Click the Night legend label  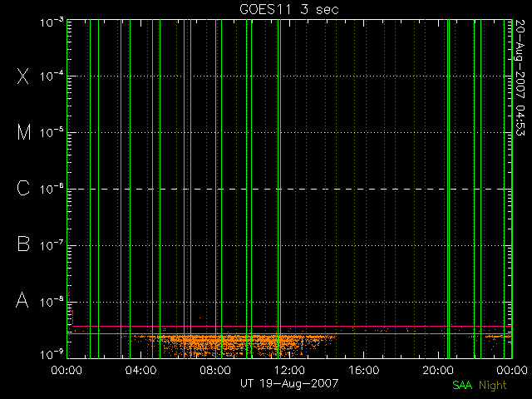pos(493,386)
